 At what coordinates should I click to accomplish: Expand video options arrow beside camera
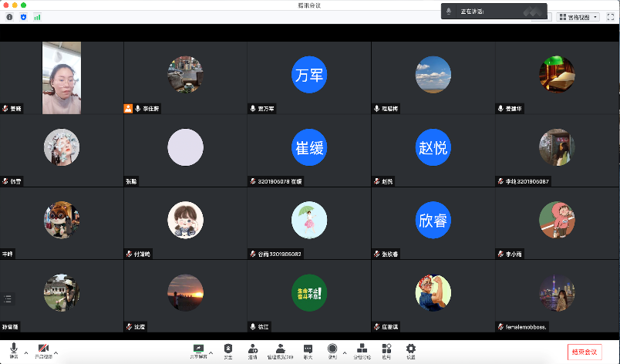(56, 352)
